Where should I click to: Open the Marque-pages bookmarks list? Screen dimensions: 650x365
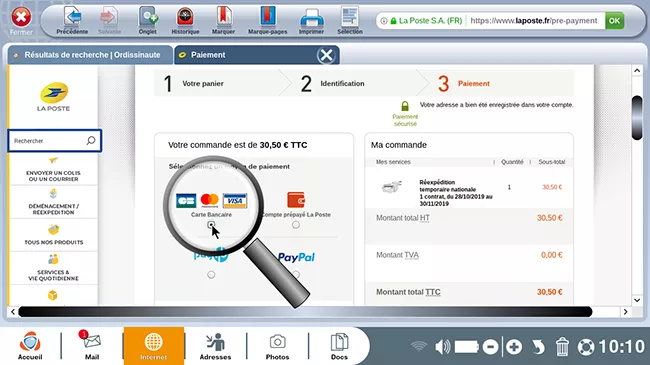point(267,21)
